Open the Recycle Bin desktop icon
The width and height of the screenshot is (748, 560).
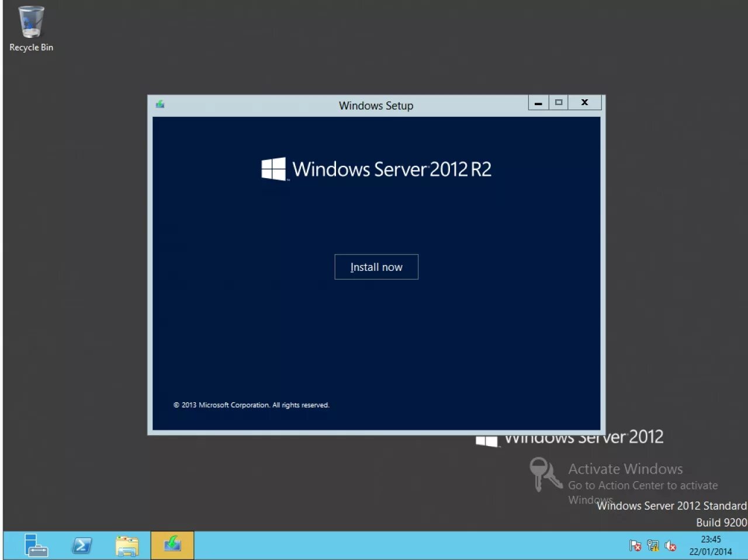31,29
